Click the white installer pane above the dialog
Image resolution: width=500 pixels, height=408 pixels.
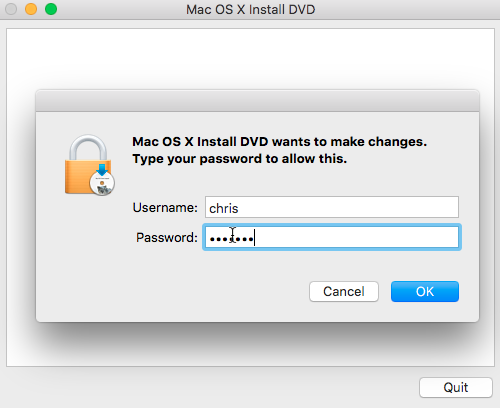pos(250,58)
